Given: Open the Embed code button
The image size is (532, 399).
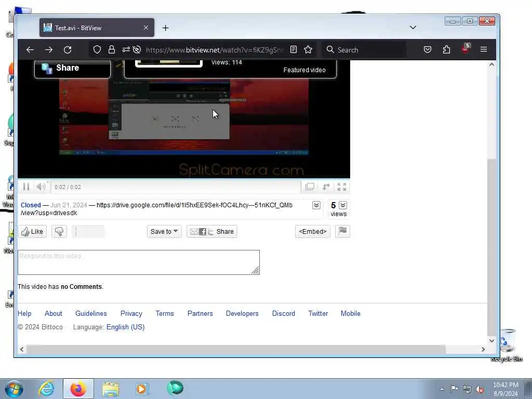Looking at the screenshot, I should point(312,231).
